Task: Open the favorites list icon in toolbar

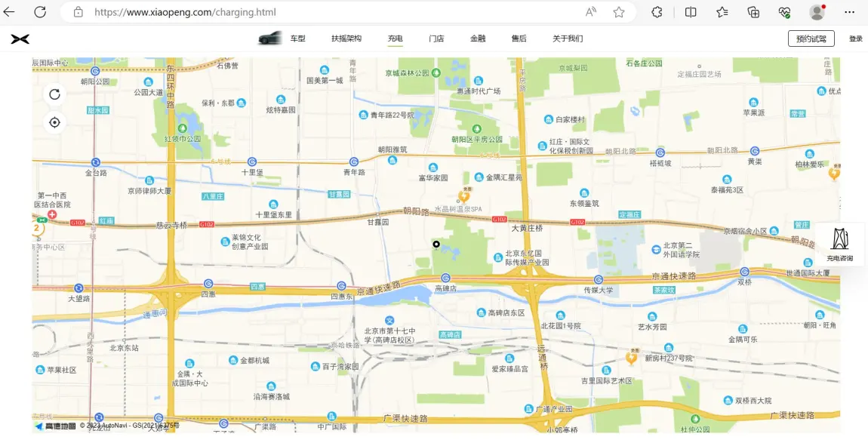Action: [722, 12]
